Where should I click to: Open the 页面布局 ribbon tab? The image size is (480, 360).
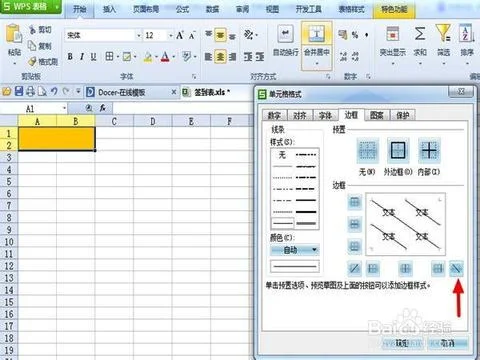tap(146, 9)
